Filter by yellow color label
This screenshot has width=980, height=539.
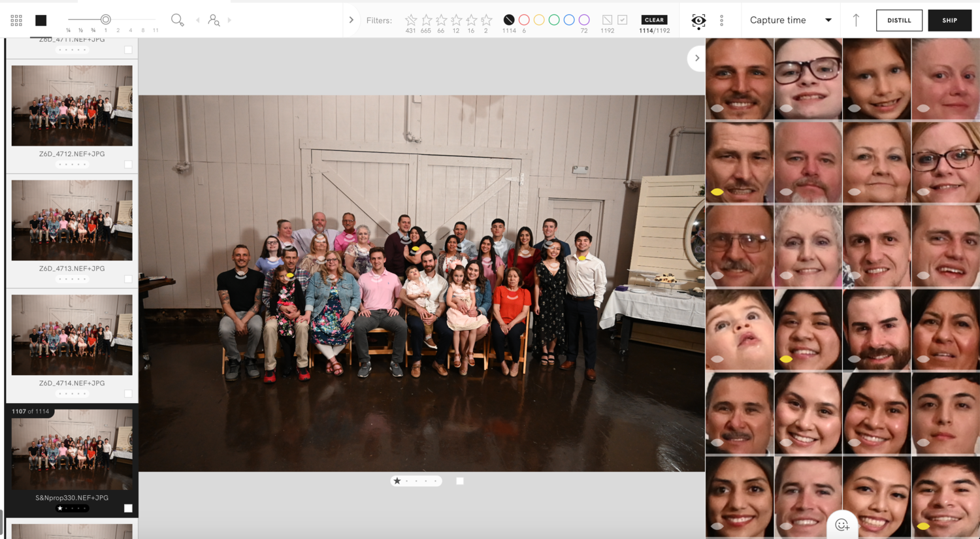click(539, 20)
